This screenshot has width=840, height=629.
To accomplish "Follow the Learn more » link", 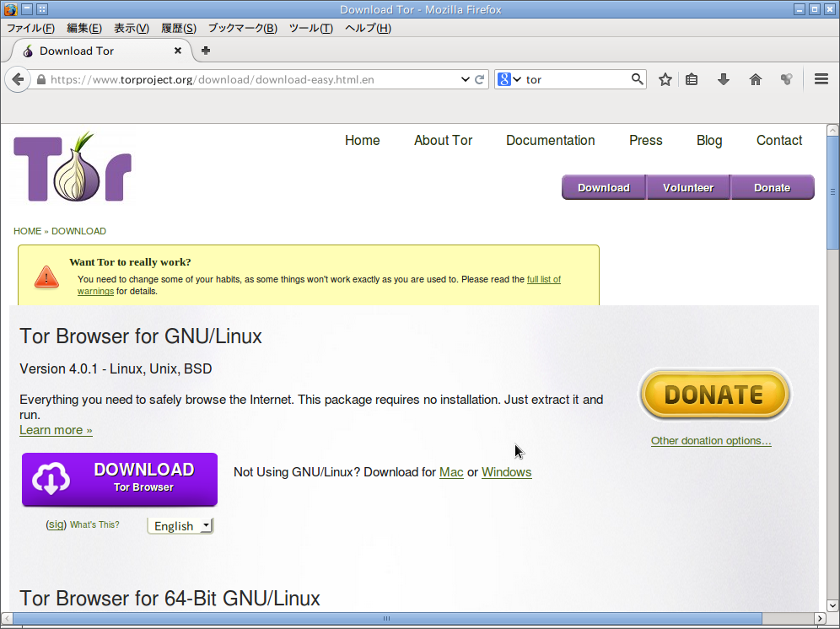I will coord(56,430).
